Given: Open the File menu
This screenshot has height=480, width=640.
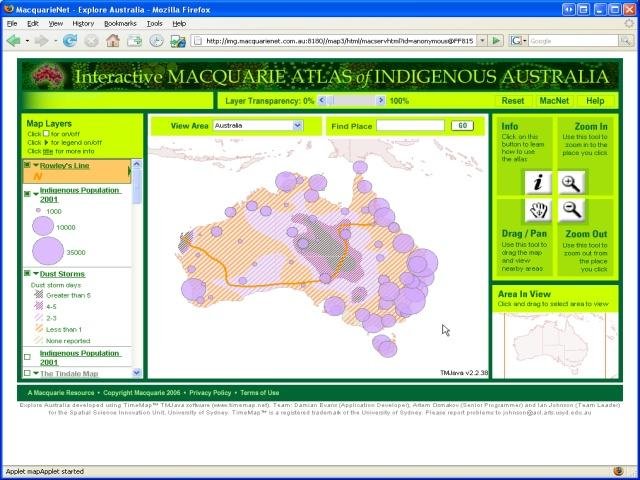Looking at the screenshot, I should [12, 24].
